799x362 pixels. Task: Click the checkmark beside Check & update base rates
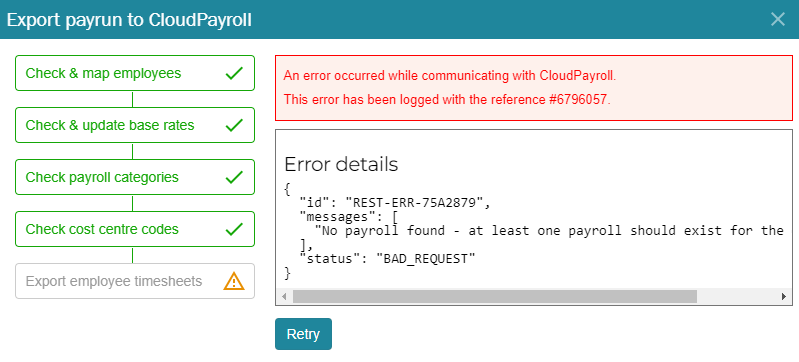pos(234,125)
